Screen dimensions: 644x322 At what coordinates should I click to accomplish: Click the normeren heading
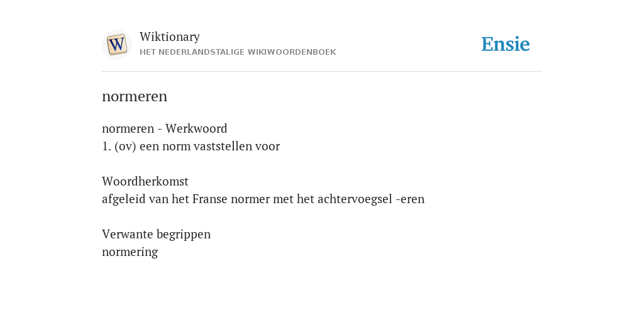135,97
